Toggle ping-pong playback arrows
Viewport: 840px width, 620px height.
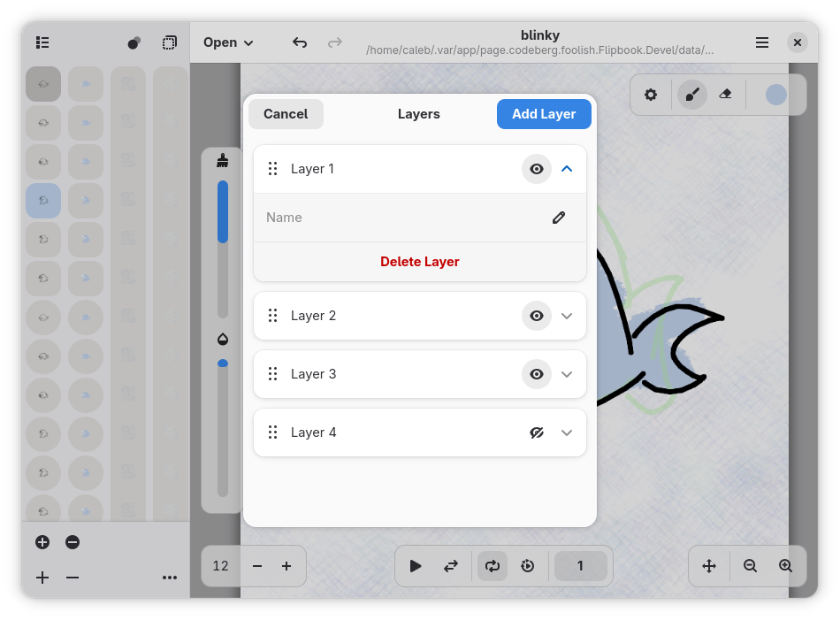pyautogui.click(x=451, y=566)
